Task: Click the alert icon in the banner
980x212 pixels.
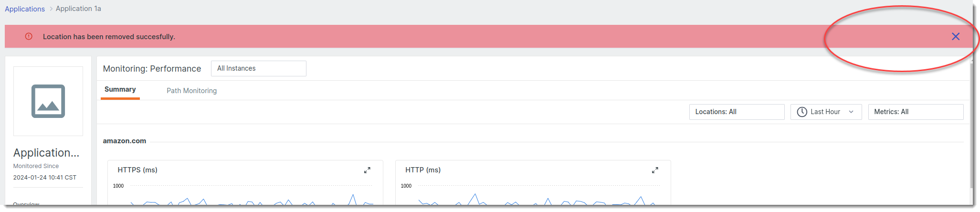Action: pyautogui.click(x=29, y=36)
